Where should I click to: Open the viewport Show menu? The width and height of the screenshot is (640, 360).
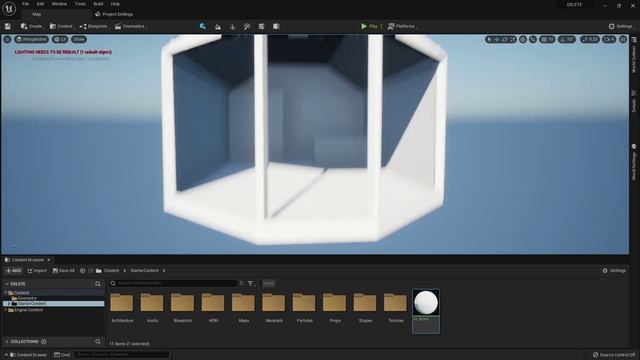click(79, 39)
